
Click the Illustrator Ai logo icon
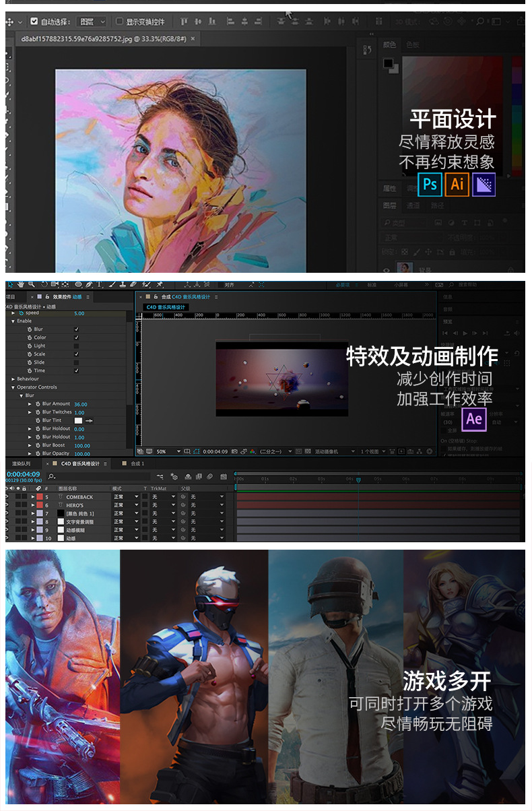point(457,184)
